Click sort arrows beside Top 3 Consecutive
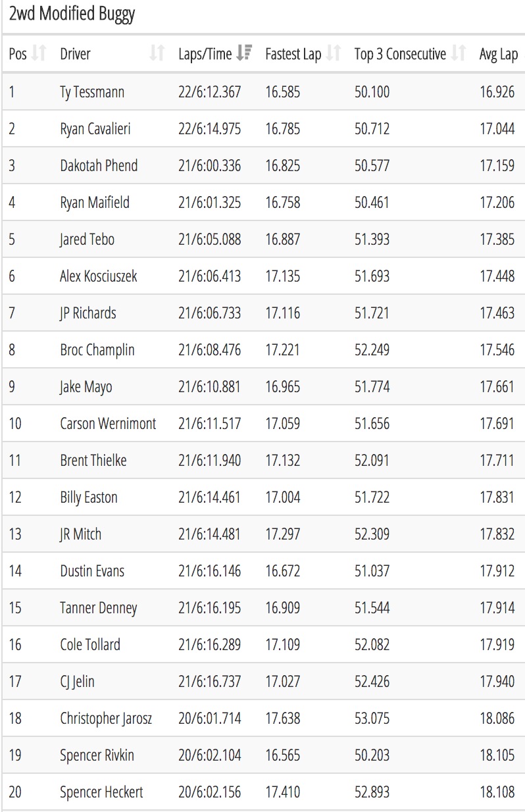This screenshot has height=812, width=525. click(459, 54)
